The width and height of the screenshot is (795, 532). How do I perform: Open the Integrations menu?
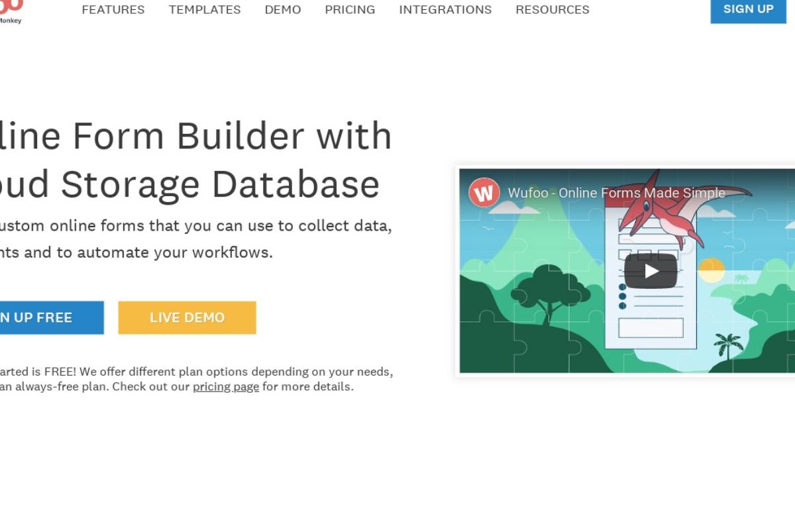pos(445,10)
